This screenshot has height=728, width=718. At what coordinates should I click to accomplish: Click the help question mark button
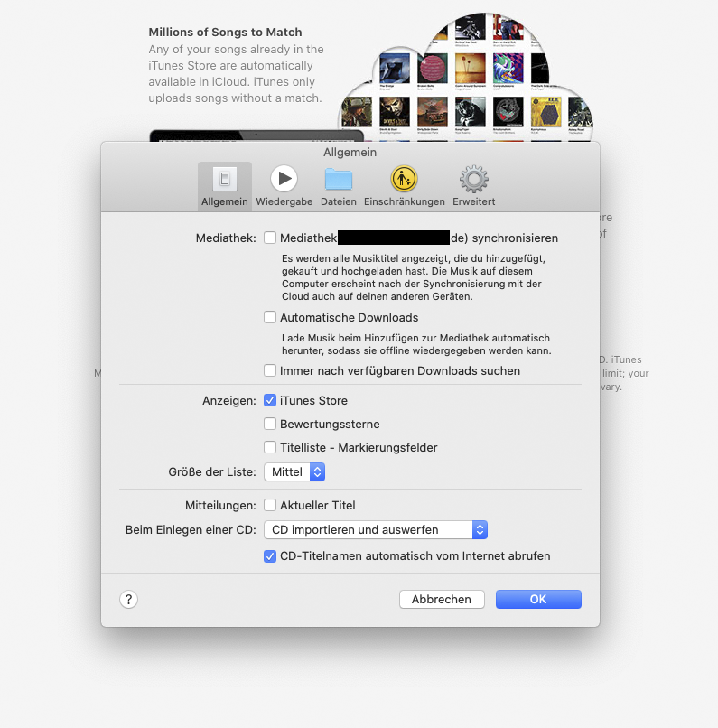point(128,599)
